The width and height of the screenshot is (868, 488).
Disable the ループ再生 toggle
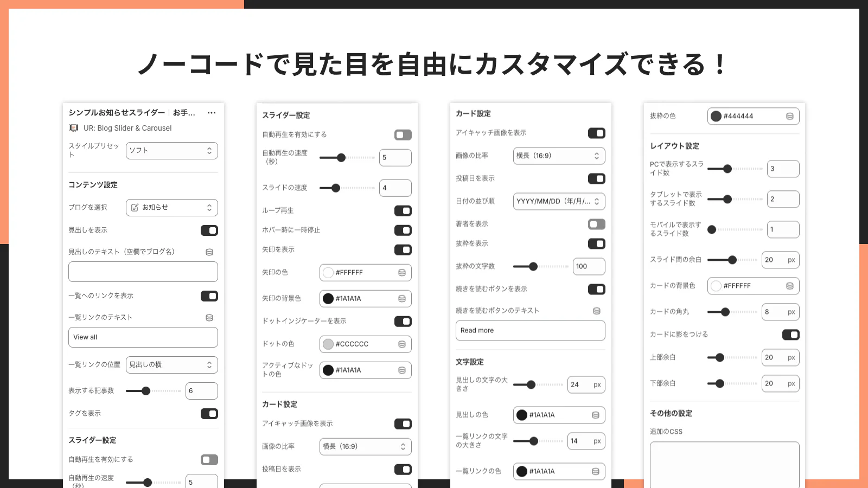point(403,211)
